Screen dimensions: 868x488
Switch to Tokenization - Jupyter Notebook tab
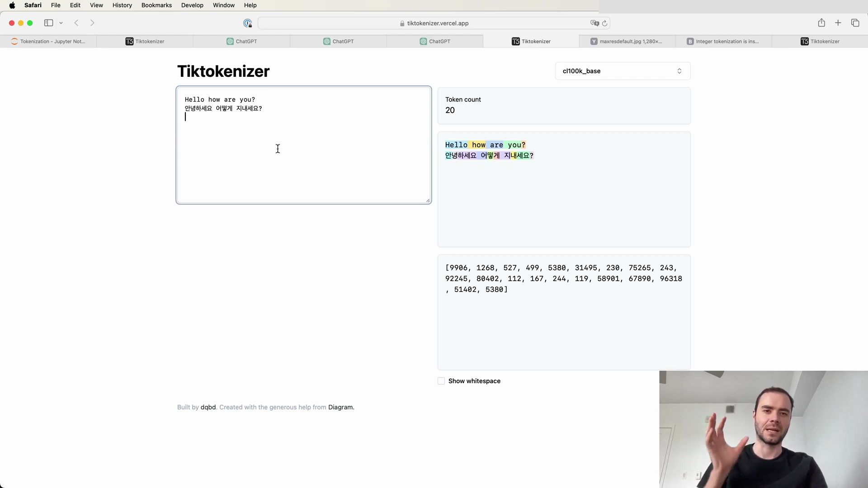point(48,42)
